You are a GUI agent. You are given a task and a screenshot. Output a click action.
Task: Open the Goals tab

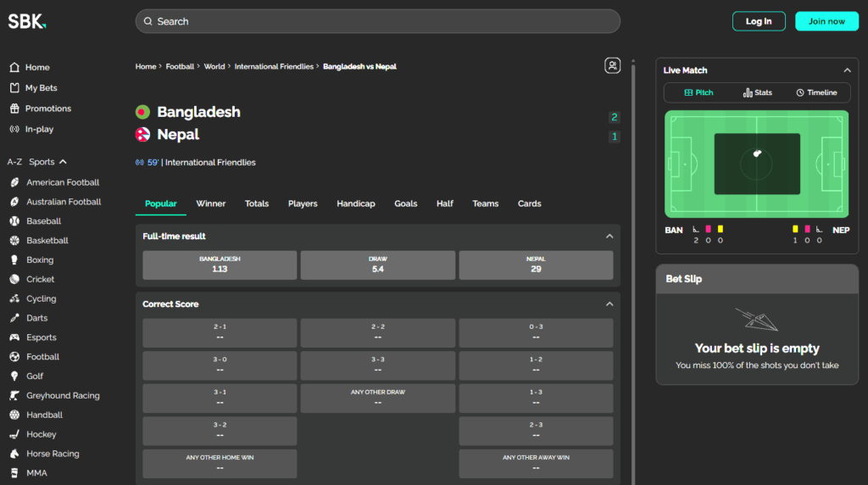[406, 203]
